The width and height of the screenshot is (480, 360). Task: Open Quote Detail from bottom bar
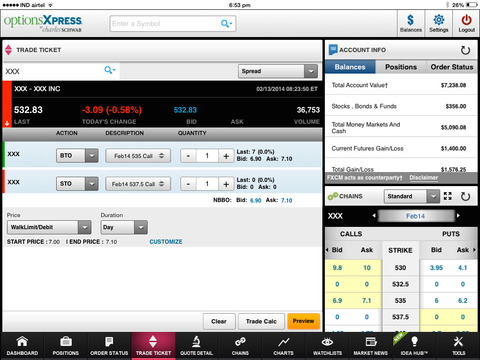tap(196, 346)
